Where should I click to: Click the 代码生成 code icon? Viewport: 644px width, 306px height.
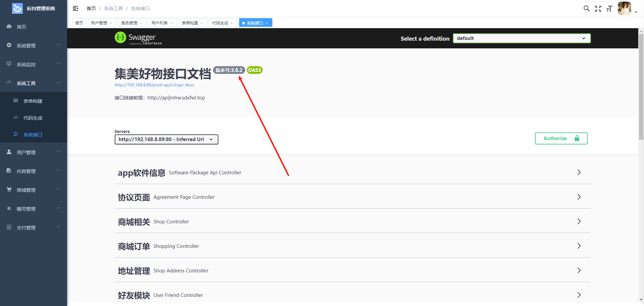point(16,118)
